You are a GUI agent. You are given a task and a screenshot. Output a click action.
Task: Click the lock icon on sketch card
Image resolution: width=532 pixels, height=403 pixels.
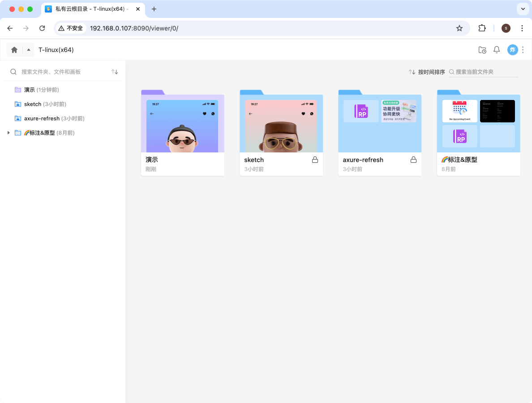click(315, 159)
